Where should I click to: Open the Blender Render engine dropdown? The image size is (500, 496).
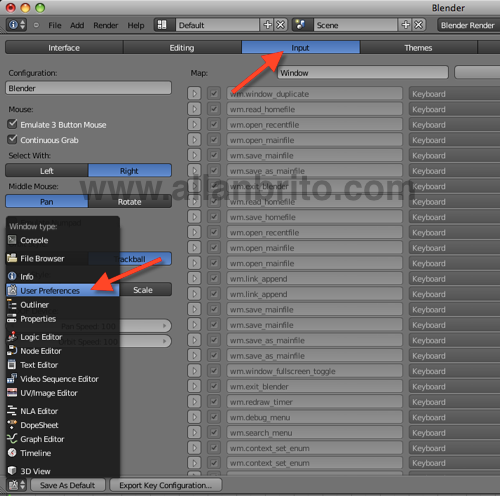click(x=469, y=25)
